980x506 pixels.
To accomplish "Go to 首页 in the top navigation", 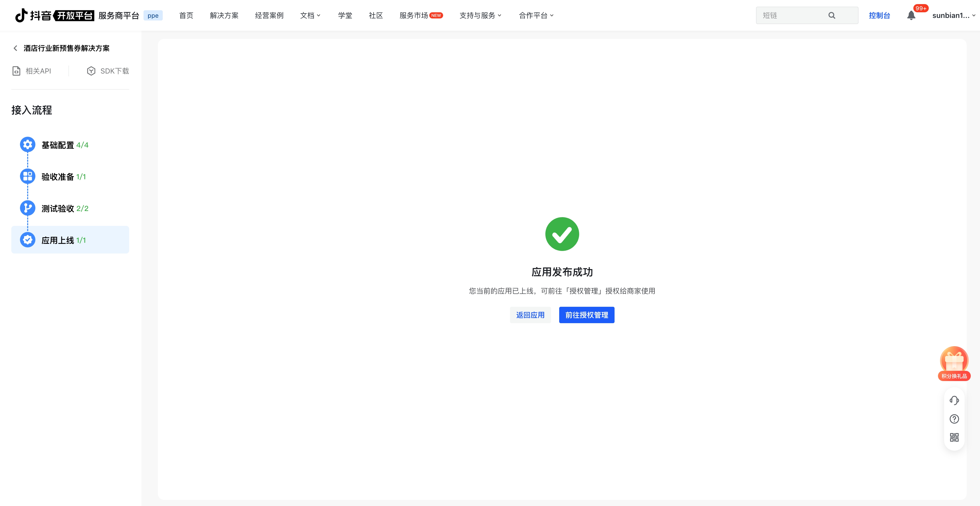I will 186,16.
